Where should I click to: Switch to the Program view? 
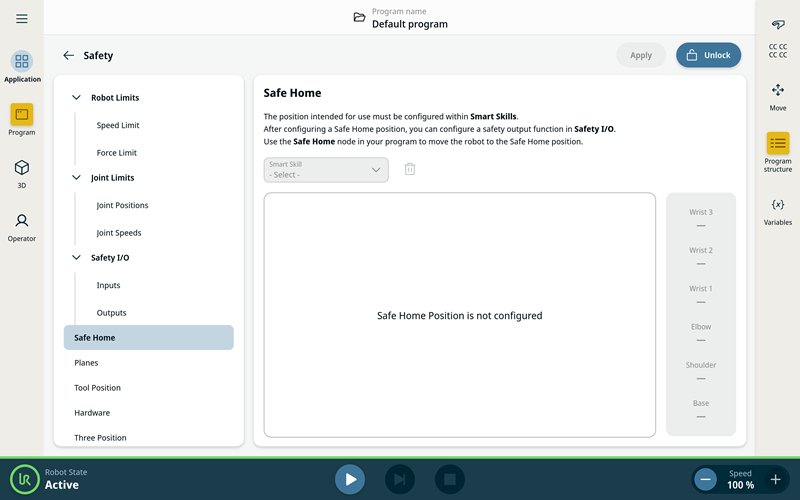(22, 120)
